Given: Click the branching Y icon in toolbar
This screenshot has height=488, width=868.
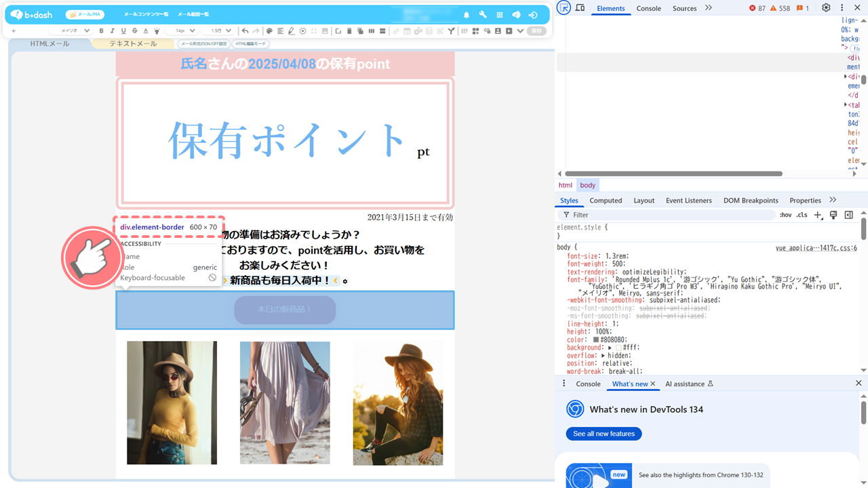Looking at the screenshot, I should (451, 30).
